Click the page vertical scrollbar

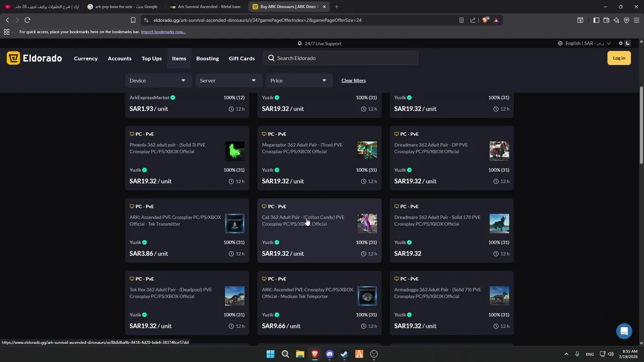(641, 126)
